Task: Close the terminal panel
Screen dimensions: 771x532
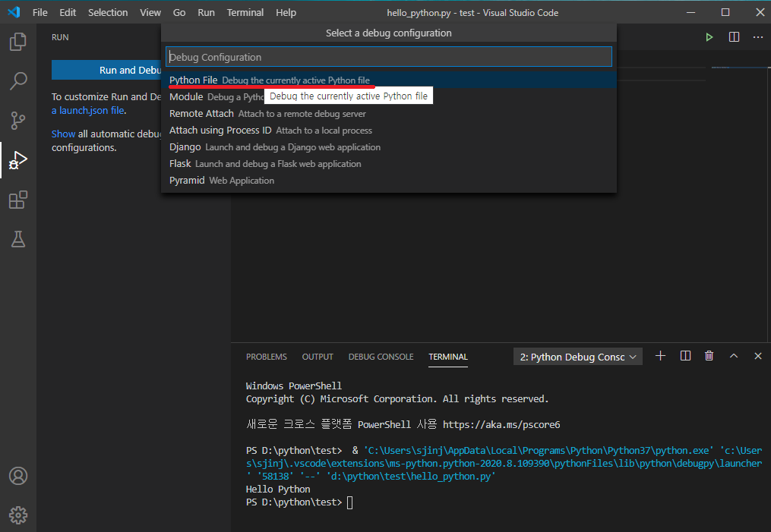Action: [758, 356]
